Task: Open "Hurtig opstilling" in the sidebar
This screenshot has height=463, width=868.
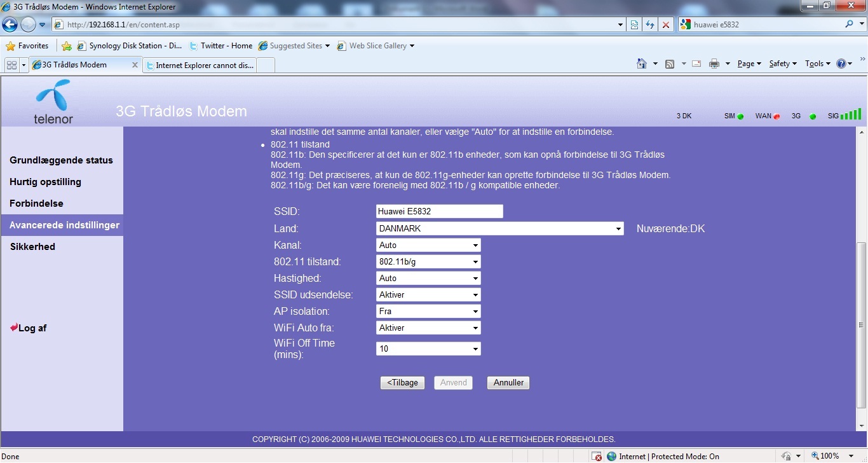Action: [45, 182]
